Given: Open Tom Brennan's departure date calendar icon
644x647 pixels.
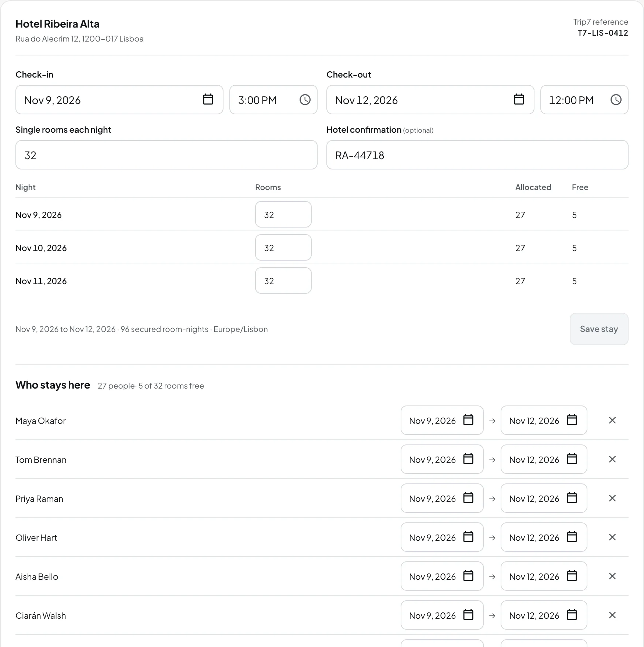Looking at the screenshot, I should point(572,459).
